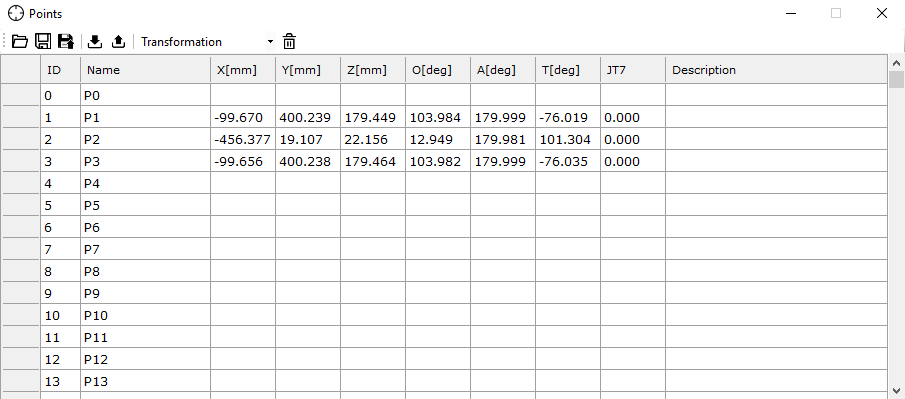Click P2 X value -456.377
905x399 pixels.
tap(243, 140)
